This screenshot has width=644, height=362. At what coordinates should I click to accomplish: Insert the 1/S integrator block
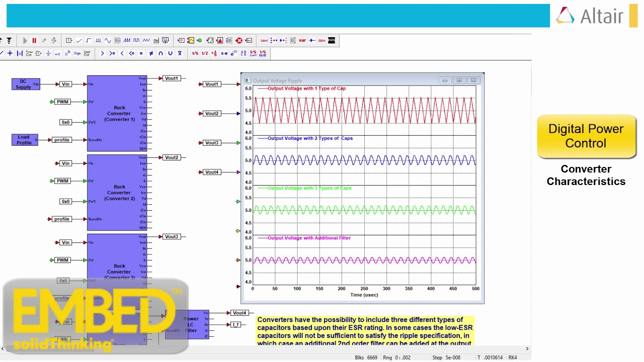(195, 53)
